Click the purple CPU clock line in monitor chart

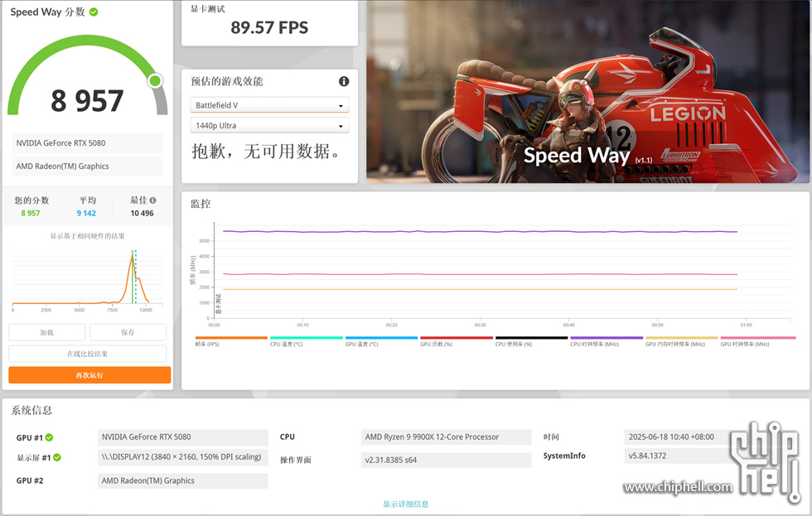(x=480, y=231)
